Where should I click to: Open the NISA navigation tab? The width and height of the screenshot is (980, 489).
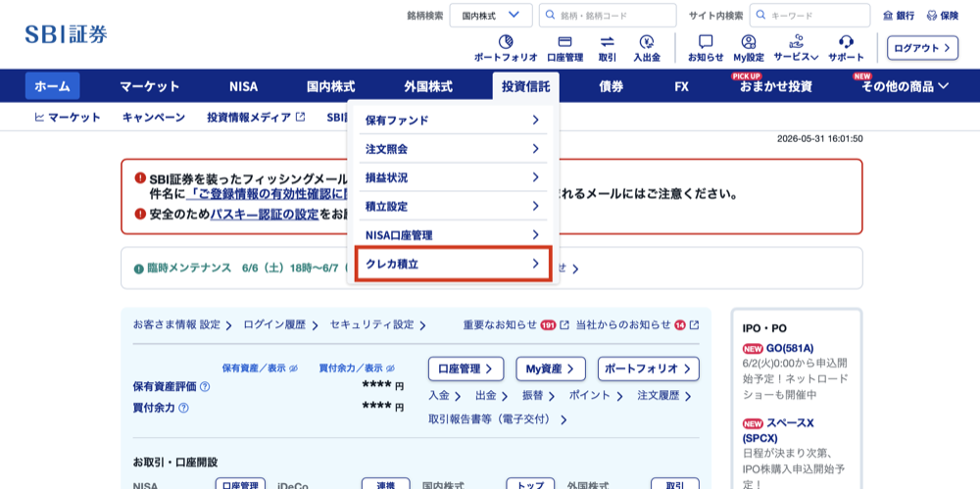point(243,86)
